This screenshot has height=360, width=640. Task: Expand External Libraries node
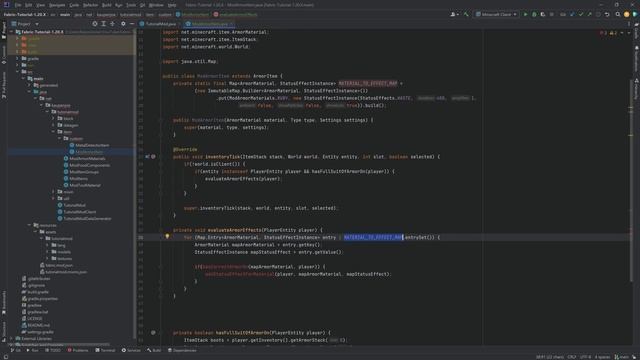[11, 338]
